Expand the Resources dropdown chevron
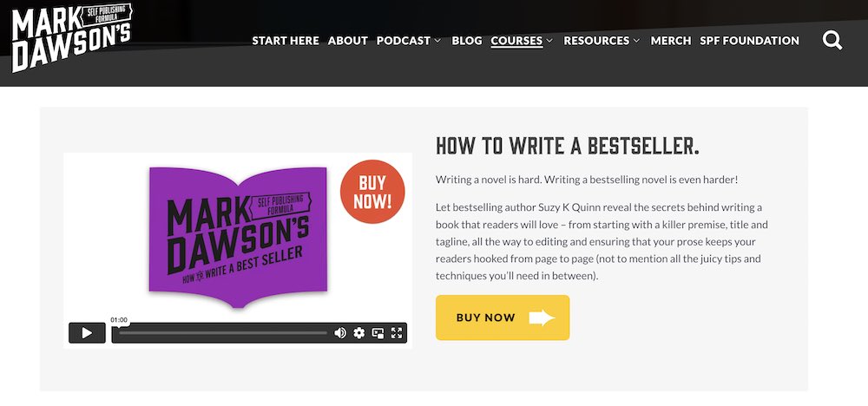 (x=636, y=41)
